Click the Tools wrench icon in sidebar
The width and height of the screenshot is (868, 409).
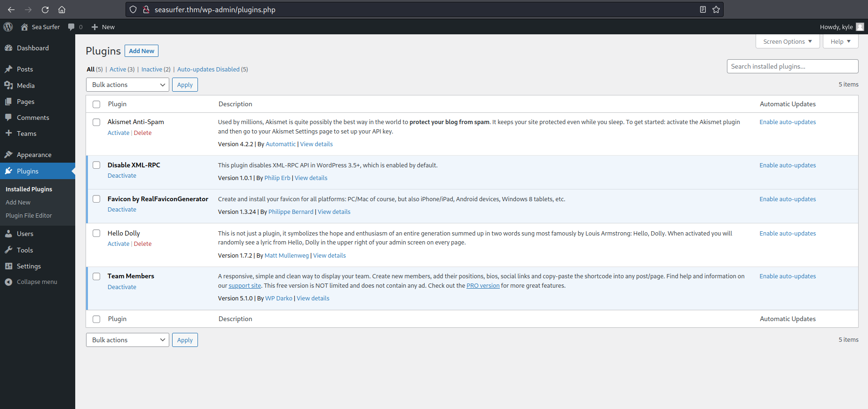point(8,250)
